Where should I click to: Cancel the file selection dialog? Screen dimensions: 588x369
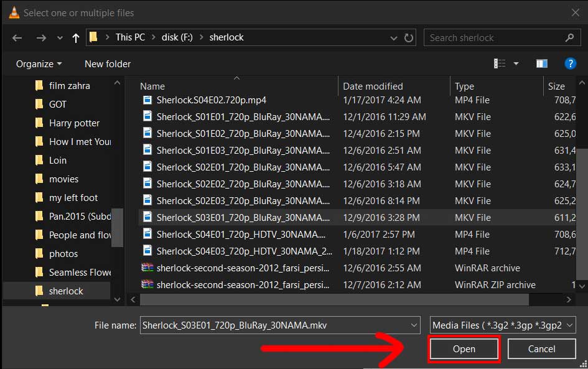click(x=541, y=349)
